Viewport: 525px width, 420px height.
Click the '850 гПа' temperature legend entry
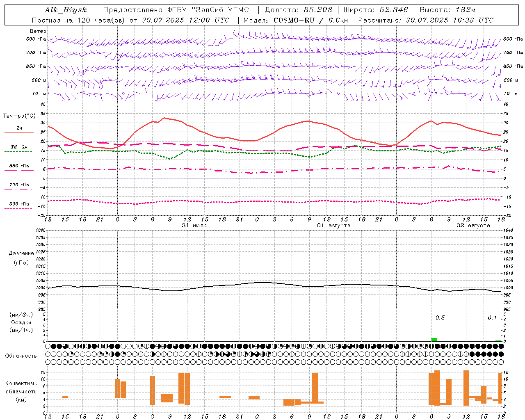click(19, 166)
